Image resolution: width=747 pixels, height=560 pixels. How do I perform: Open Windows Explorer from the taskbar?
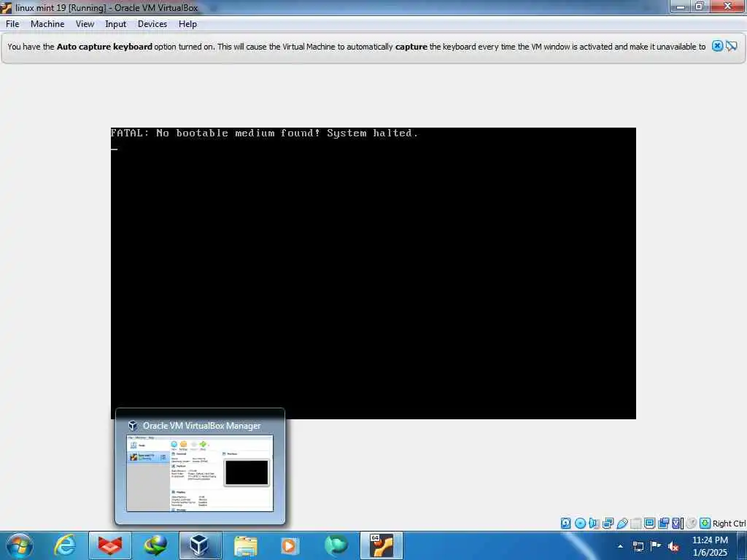coord(245,545)
